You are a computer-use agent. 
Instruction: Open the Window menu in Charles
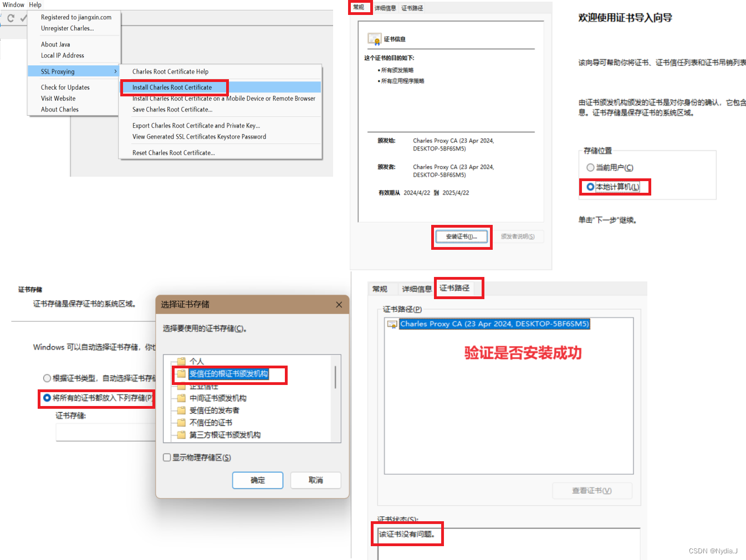pyautogui.click(x=13, y=4)
